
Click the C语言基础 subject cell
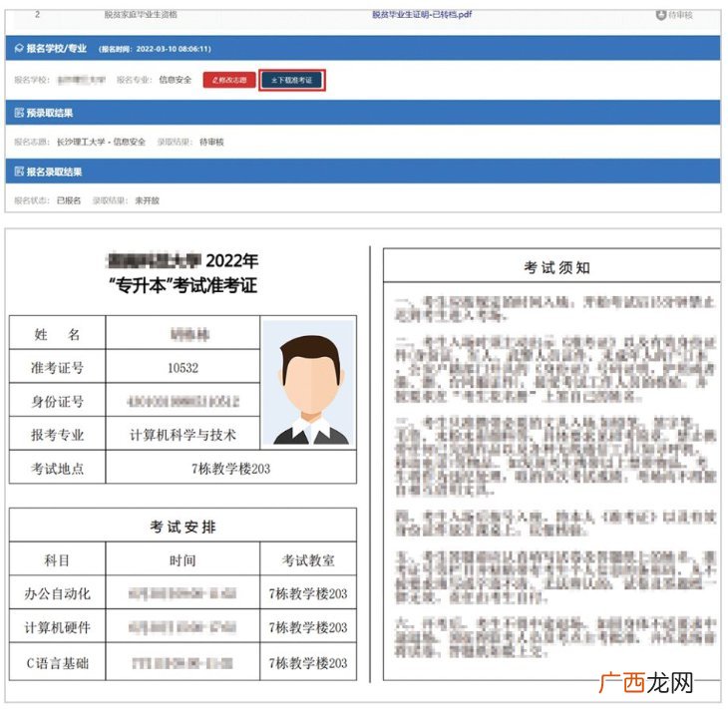[x=57, y=663]
